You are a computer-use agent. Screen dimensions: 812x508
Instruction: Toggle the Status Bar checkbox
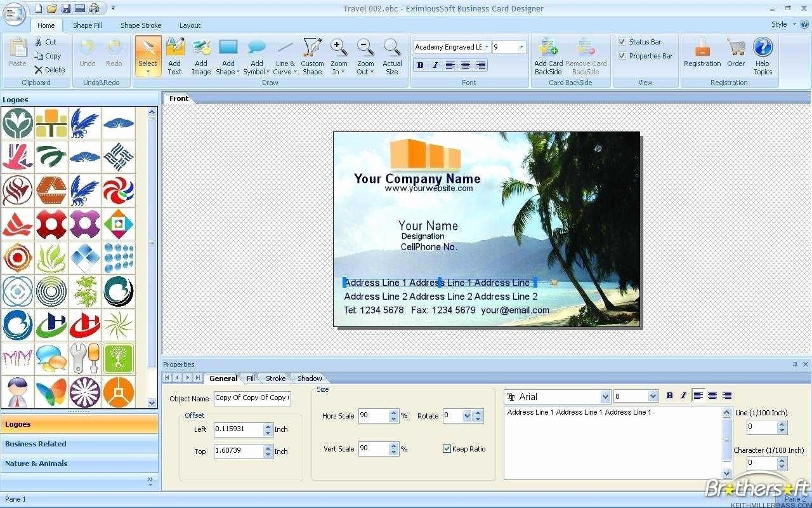622,41
